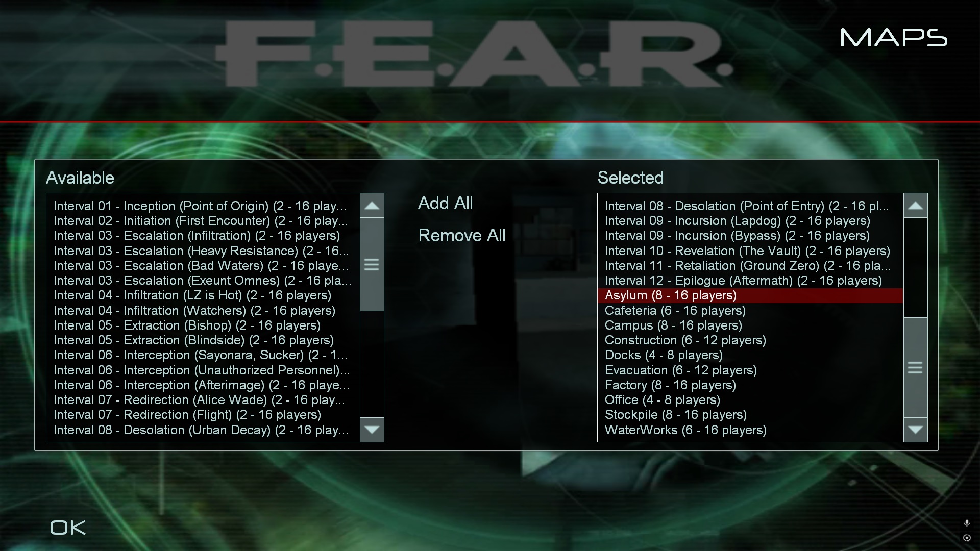Screen dimensions: 980x551
Task: Click the microphone icon in bottom corner
Action: pyautogui.click(x=966, y=523)
